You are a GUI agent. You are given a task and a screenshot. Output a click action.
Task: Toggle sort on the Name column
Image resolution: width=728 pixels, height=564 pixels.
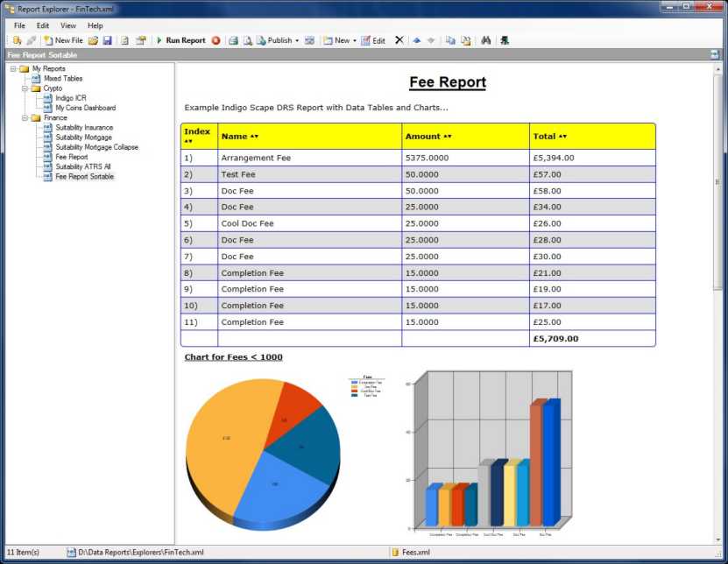coord(254,137)
